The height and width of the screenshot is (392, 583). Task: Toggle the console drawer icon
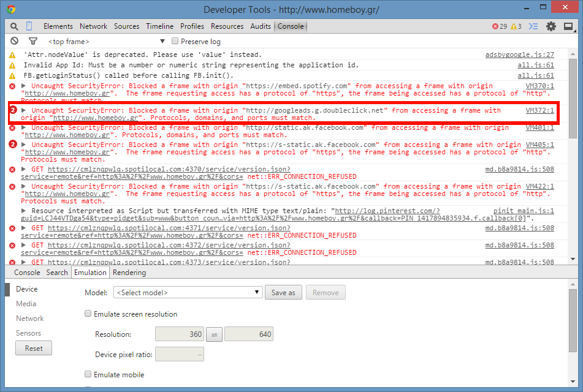(533, 26)
